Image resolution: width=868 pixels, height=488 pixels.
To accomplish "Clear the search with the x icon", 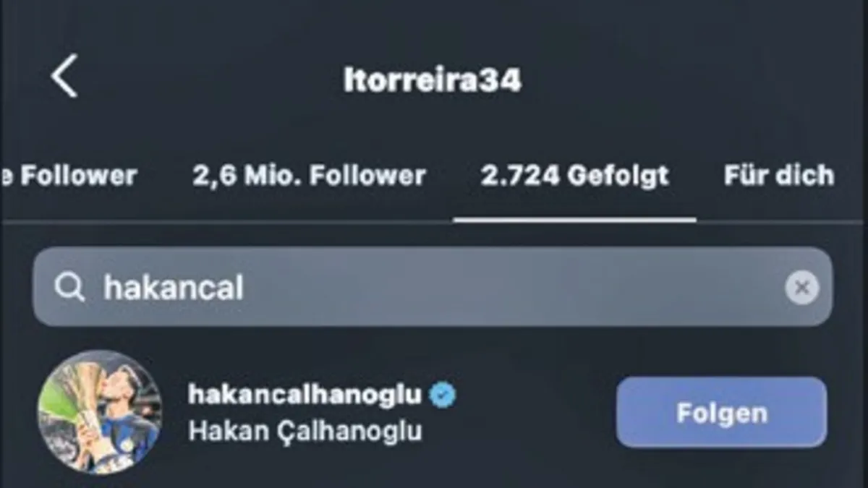I will pyautogui.click(x=802, y=287).
